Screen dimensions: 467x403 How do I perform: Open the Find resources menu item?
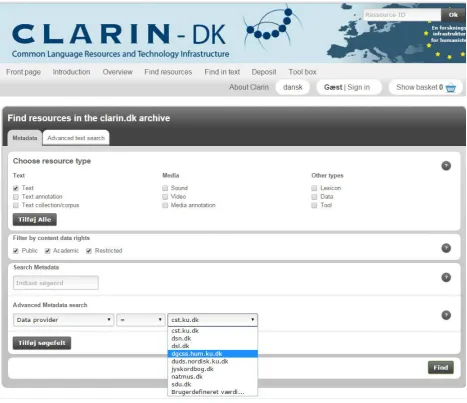point(168,72)
